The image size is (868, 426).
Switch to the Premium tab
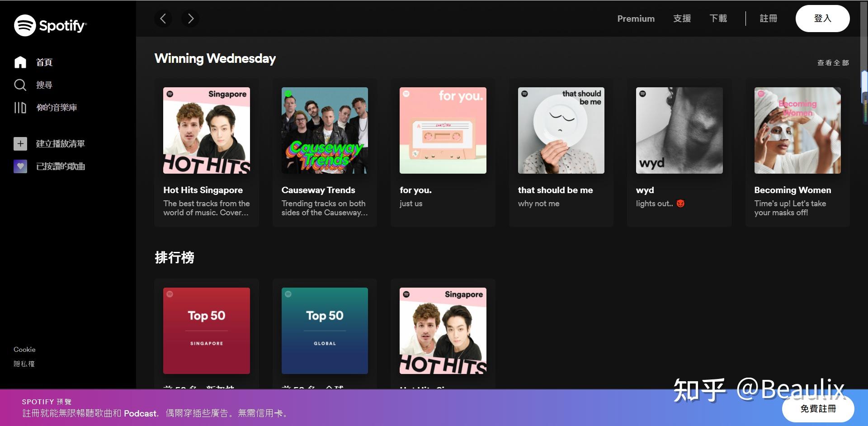[x=636, y=19]
